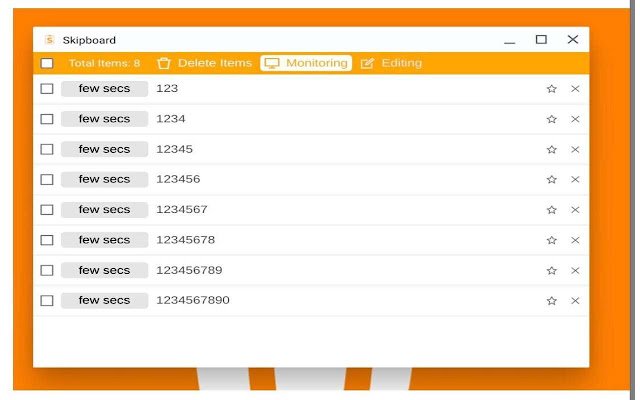
Task: Star the 1234567890 clipboard item
Action: (x=551, y=301)
